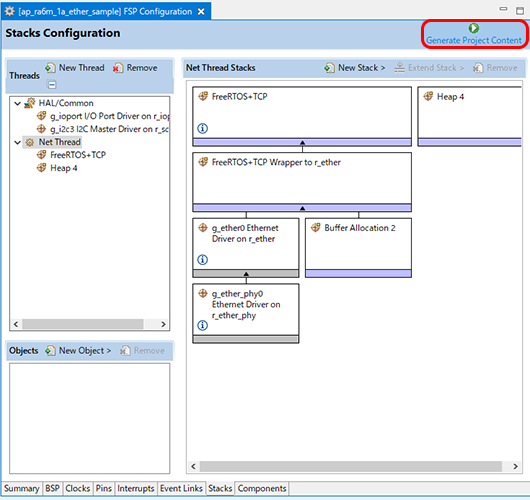The height and width of the screenshot is (500, 530).
Task: Click the g_ether0 block module icon
Action: click(x=203, y=228)
